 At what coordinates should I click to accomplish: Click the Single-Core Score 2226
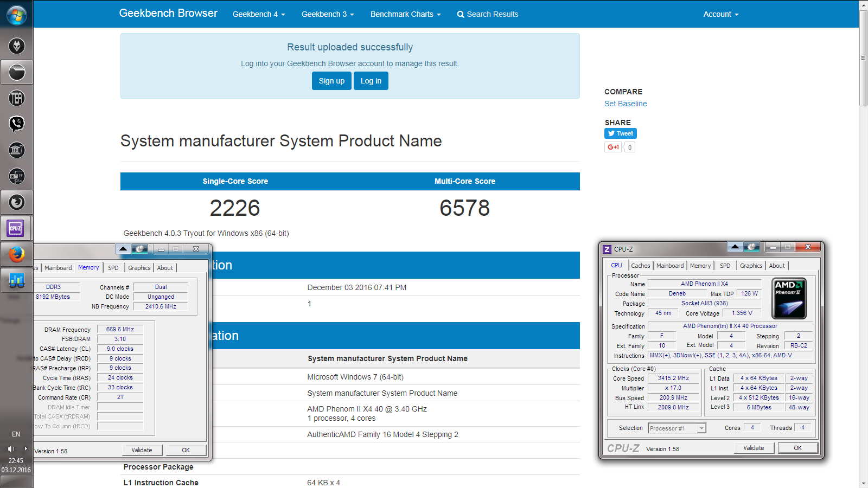[235, 208]
